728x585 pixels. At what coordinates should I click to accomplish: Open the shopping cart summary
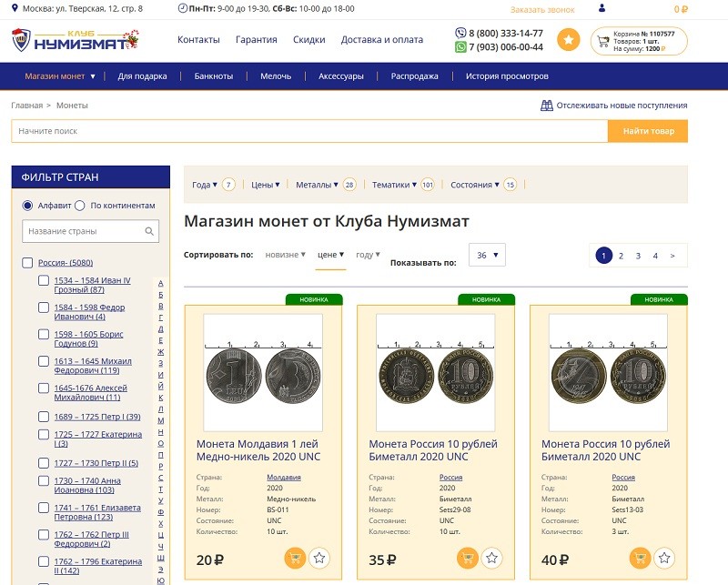[639, 41]
